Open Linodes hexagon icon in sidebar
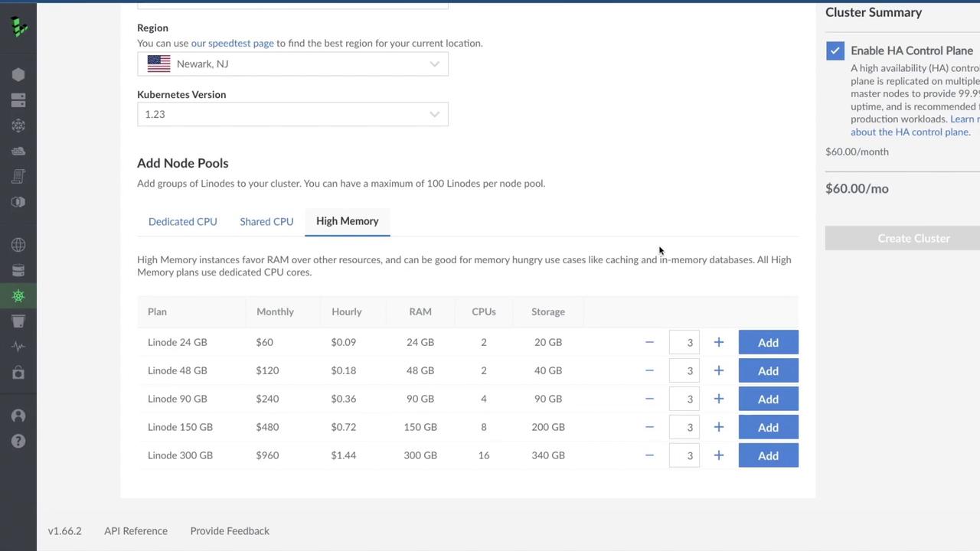980x551 pixels. (18, 75)
